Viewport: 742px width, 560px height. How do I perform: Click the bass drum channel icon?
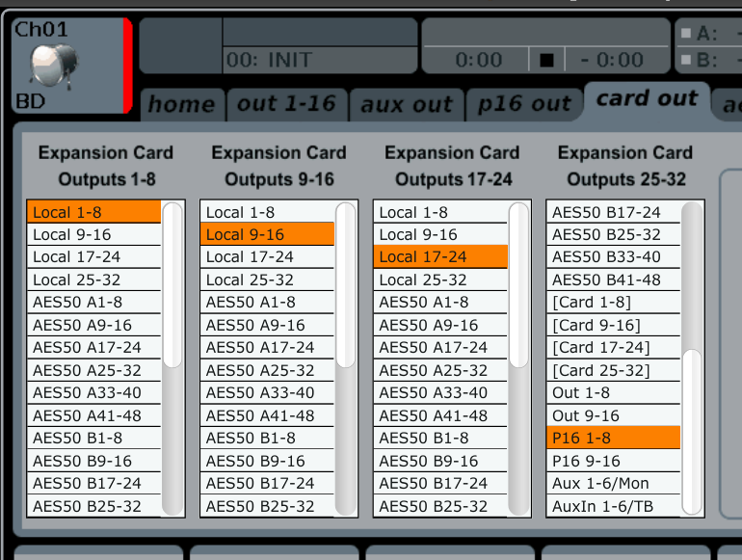tap(54, 66)
